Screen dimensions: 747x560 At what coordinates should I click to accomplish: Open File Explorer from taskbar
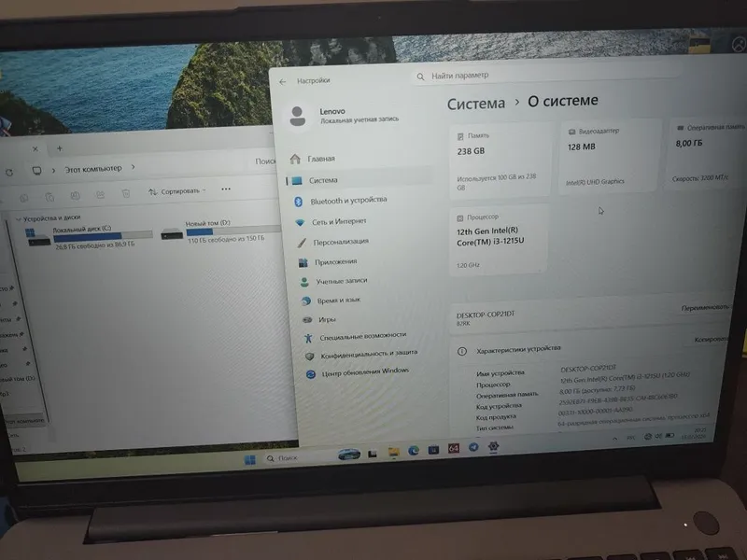click(x=393, y=452)
